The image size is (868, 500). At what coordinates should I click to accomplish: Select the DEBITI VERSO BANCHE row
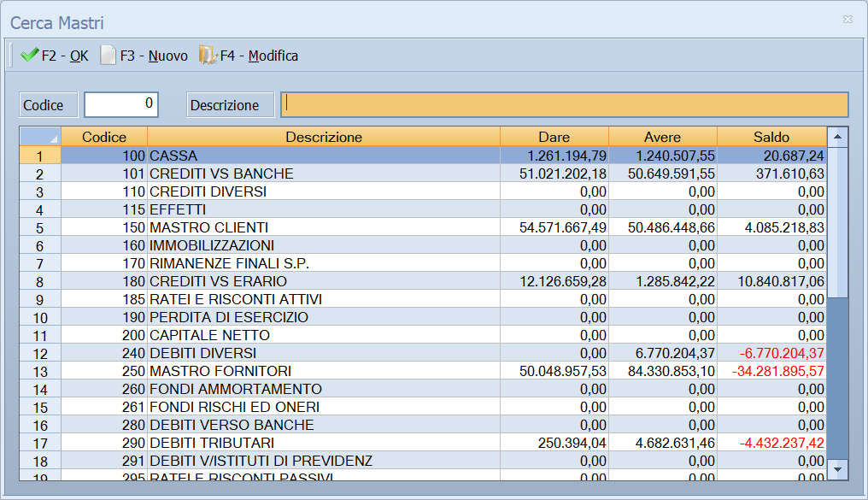point(423,425)
